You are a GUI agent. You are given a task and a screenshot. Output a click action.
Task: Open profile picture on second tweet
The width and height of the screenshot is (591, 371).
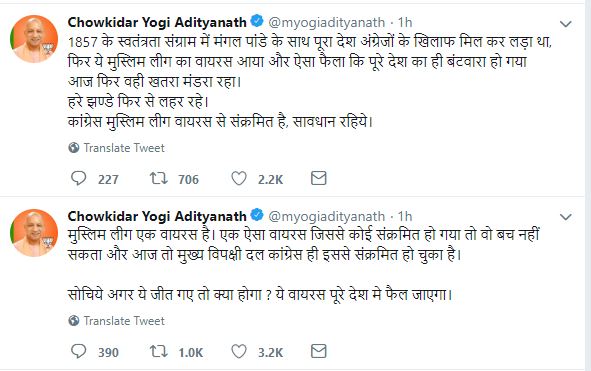tap(34, 233)
